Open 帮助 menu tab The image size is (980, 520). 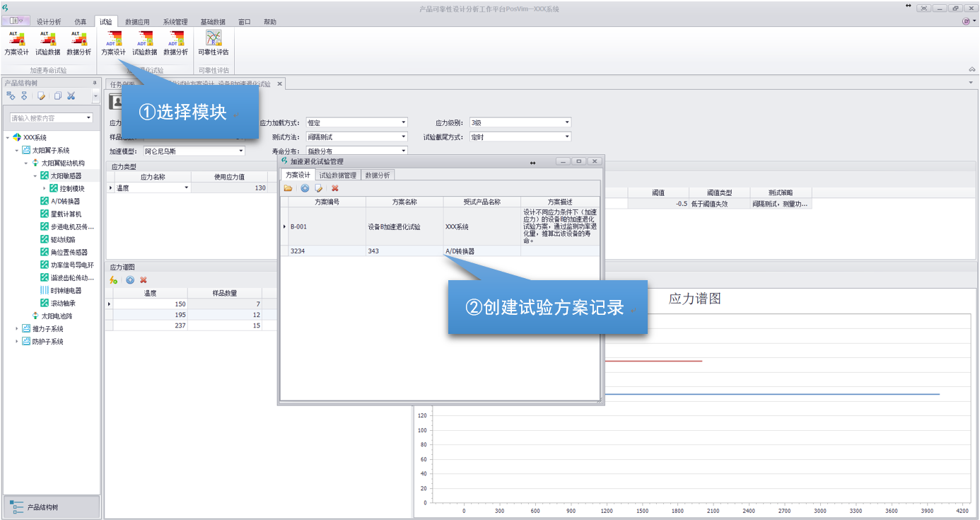click(270, 22)
